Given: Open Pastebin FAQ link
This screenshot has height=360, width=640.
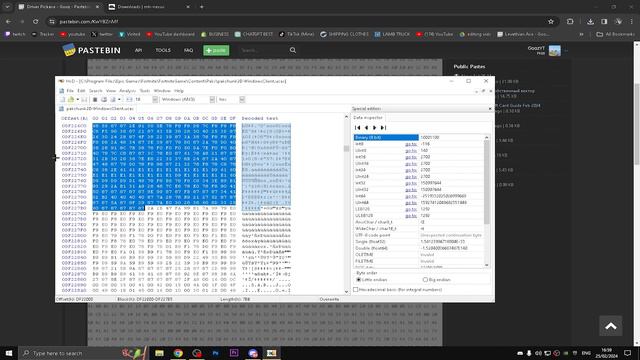Looking at the screenshot, I should [x=188, y=50].
